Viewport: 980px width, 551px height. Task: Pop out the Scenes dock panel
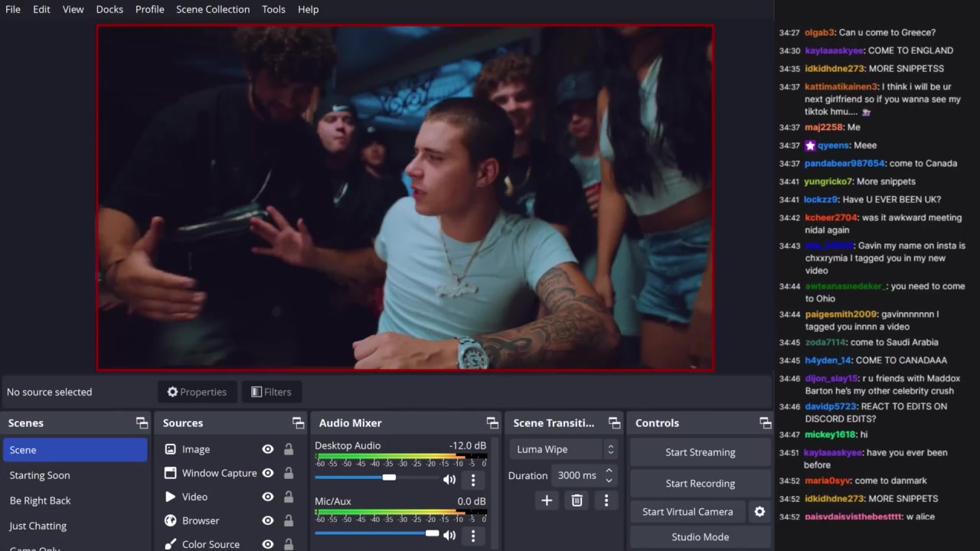(x=142, y=423)
